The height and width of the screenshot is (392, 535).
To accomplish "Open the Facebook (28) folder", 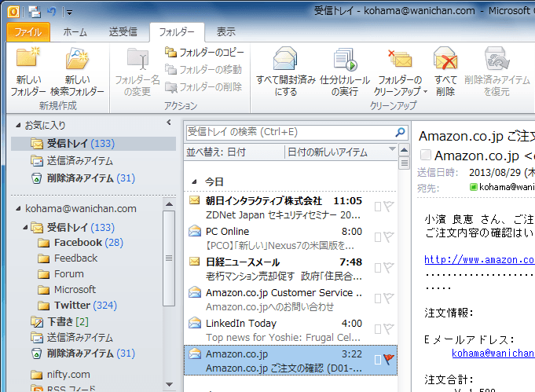I will [x=80, y=243].
